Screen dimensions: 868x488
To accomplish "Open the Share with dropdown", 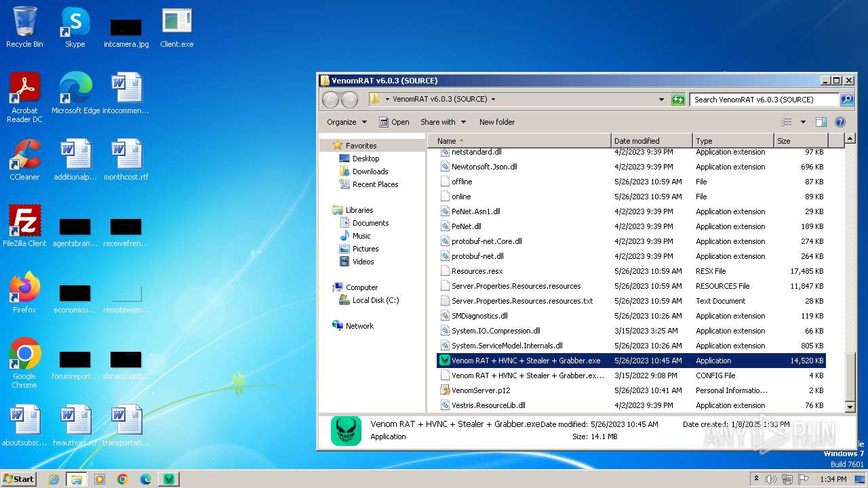I will pos(443,122).
